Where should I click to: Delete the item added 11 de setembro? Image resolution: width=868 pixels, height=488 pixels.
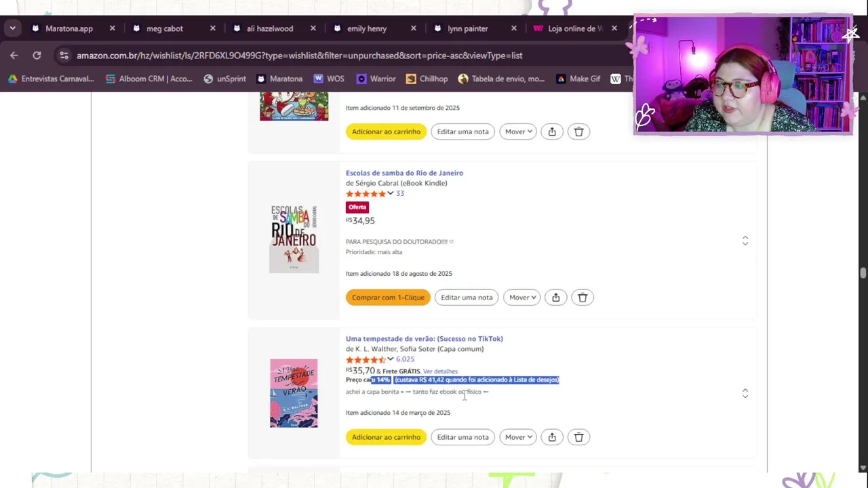[x=578, y=131]
